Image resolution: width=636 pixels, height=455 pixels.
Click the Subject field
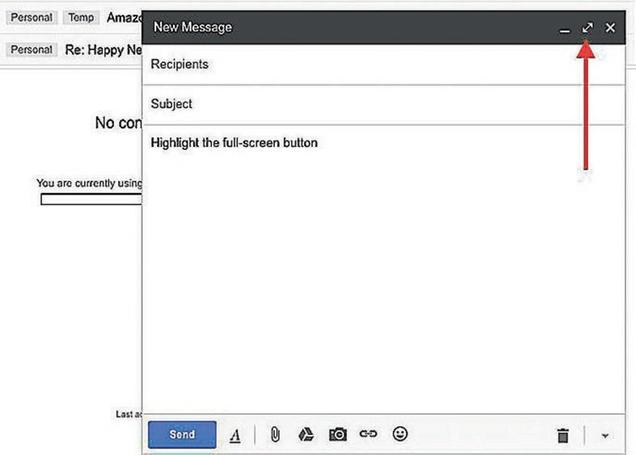pos(384,104)
